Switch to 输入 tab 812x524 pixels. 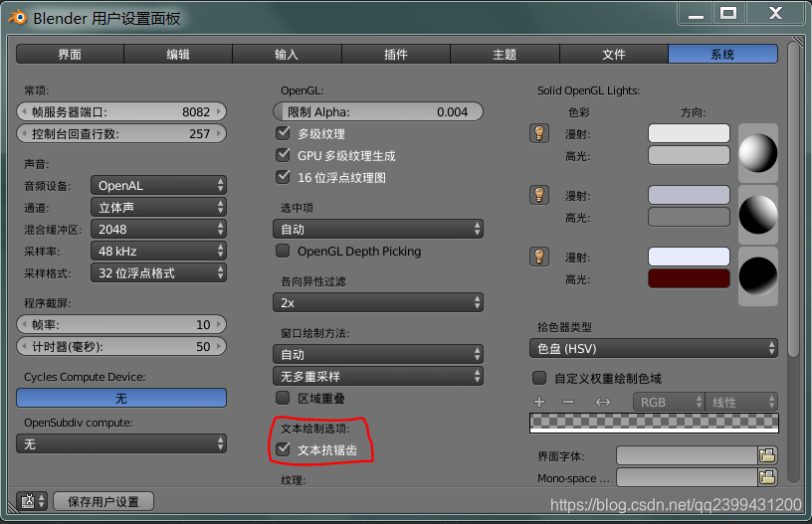287,54
